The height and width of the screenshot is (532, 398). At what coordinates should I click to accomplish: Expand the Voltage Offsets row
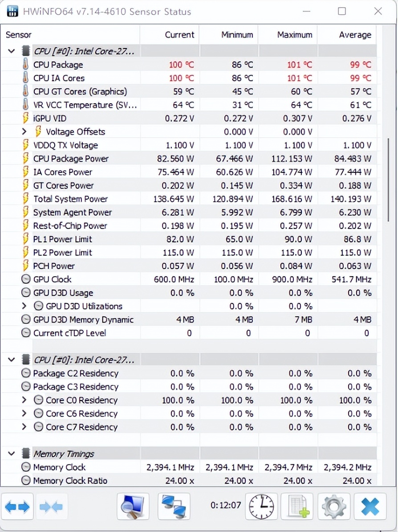pyautogui.click(x=24, y=132)
